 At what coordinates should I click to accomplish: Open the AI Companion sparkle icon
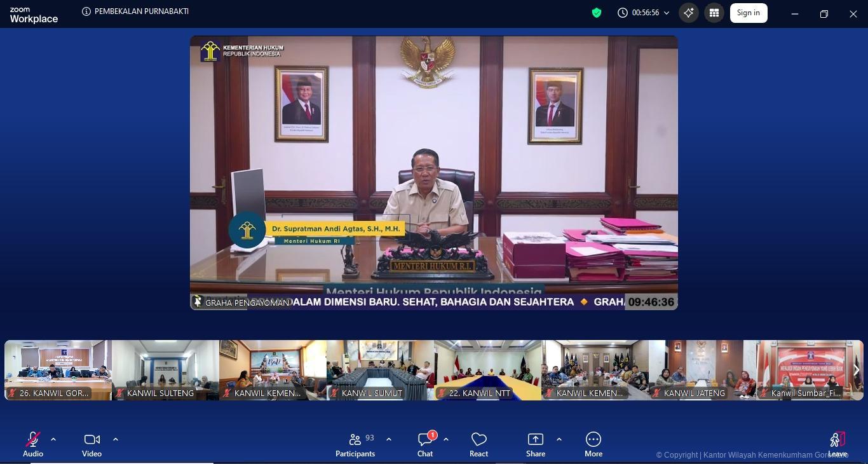[x=689, y=13]
